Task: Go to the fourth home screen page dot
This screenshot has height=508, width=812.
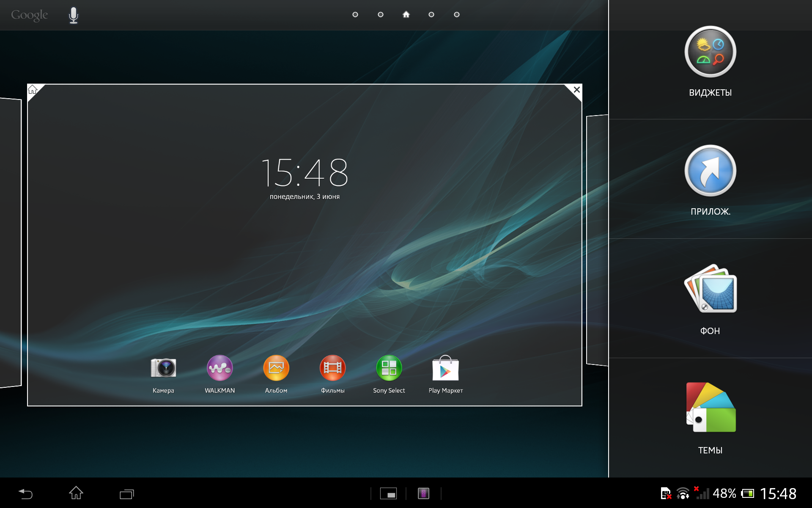Action: [x=431, y=14]
